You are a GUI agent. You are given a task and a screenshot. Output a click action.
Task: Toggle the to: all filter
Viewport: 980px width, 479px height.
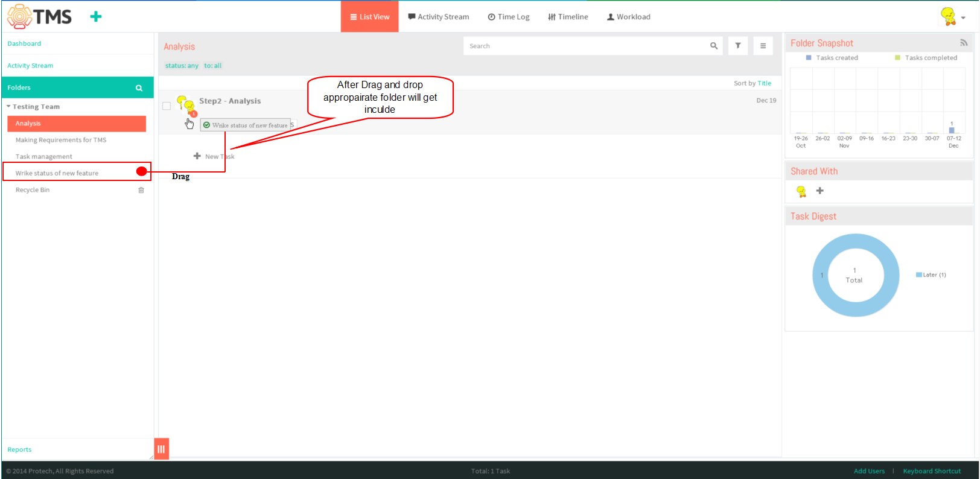click(212, 66)
